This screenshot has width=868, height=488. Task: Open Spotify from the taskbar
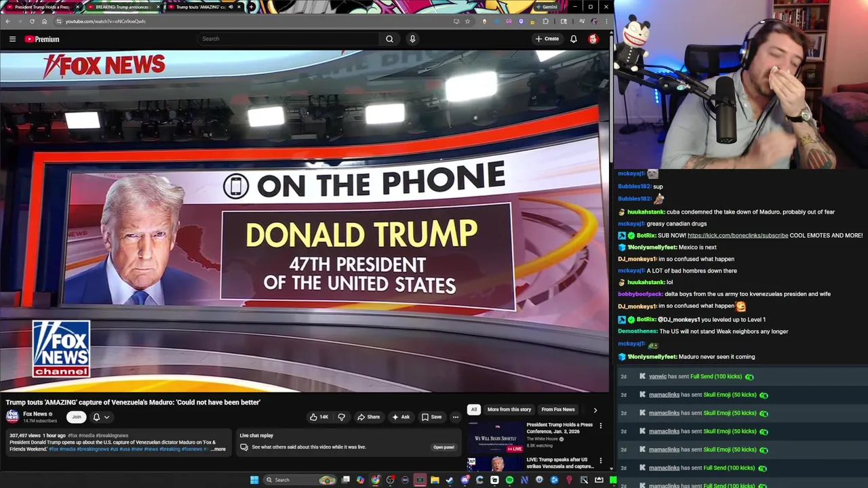[x=509, y=480]
